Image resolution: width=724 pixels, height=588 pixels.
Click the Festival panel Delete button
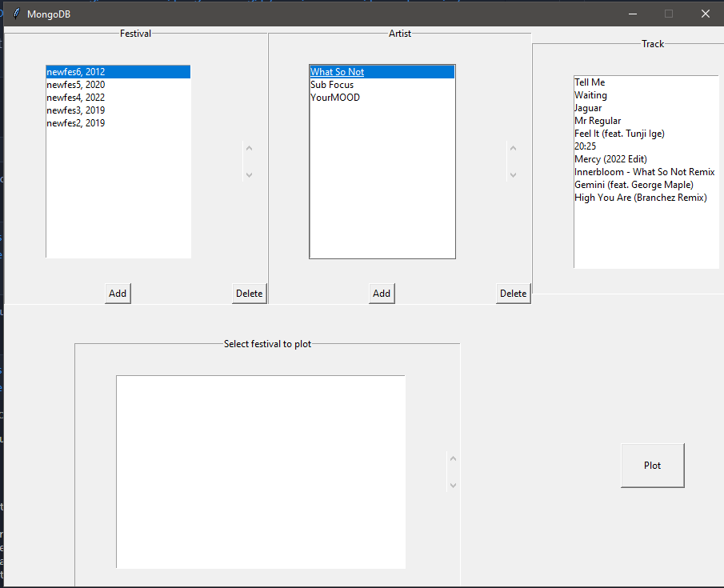pos(250,294)
